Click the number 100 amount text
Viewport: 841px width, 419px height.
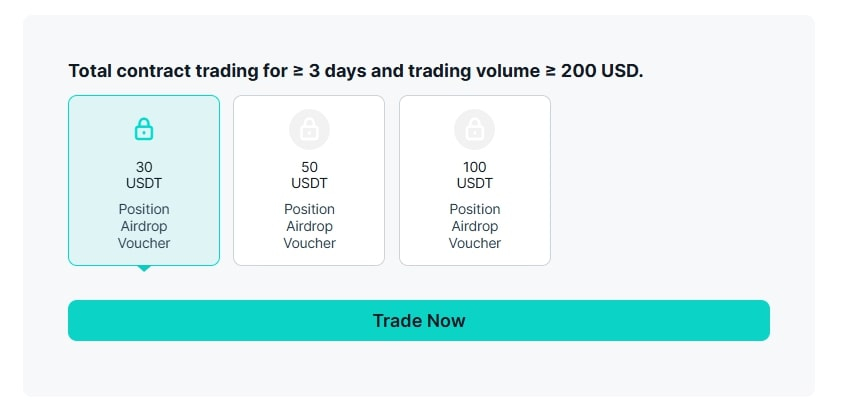(x=474, y=167)
